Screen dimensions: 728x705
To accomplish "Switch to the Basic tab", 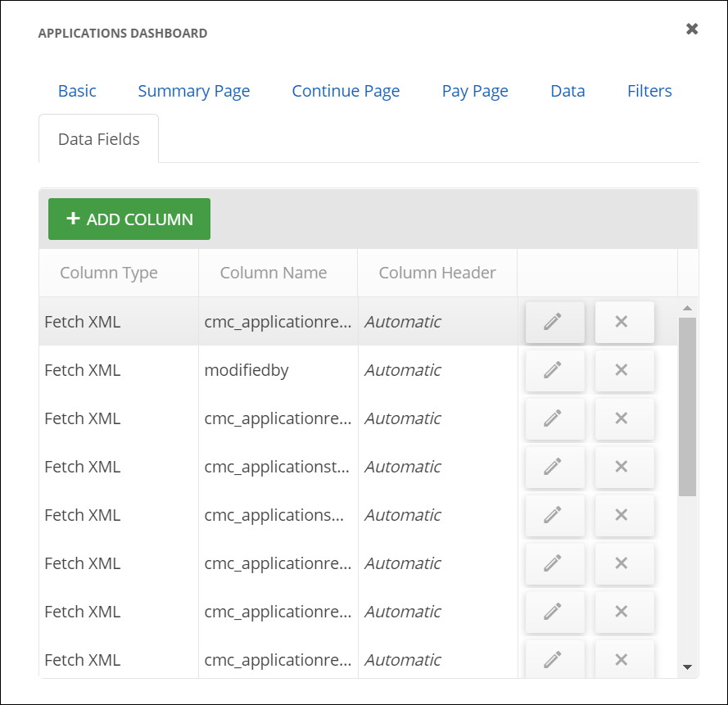I will click(77, 91).
